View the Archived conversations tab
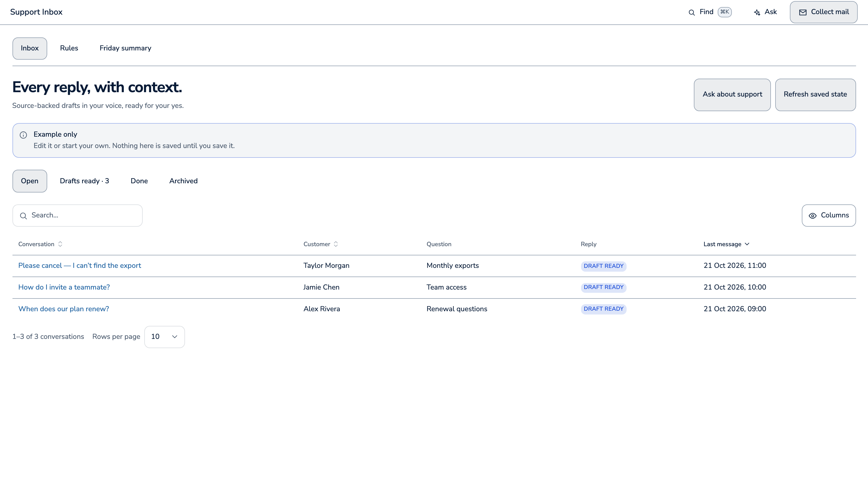This screenshot has width=868, height=488. [x=183, y=181]
